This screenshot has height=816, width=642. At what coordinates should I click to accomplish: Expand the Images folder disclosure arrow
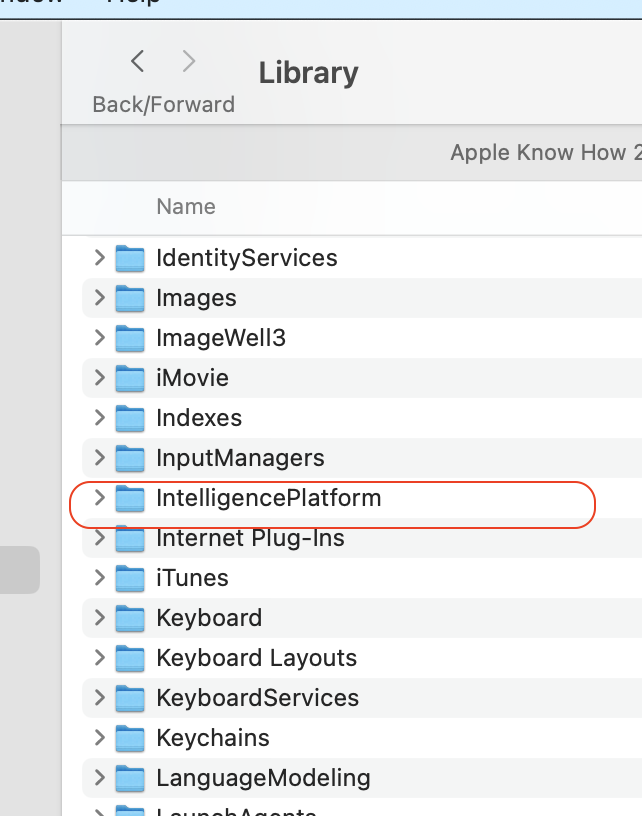click(99, 298)
